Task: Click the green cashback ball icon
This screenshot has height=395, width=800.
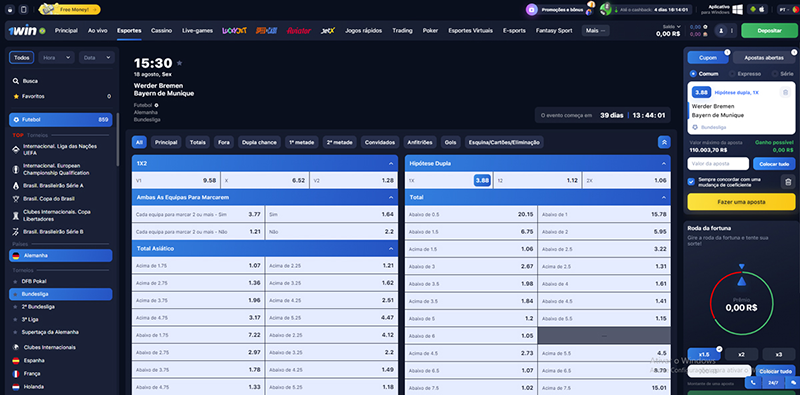Action: [x=606, y=10]
